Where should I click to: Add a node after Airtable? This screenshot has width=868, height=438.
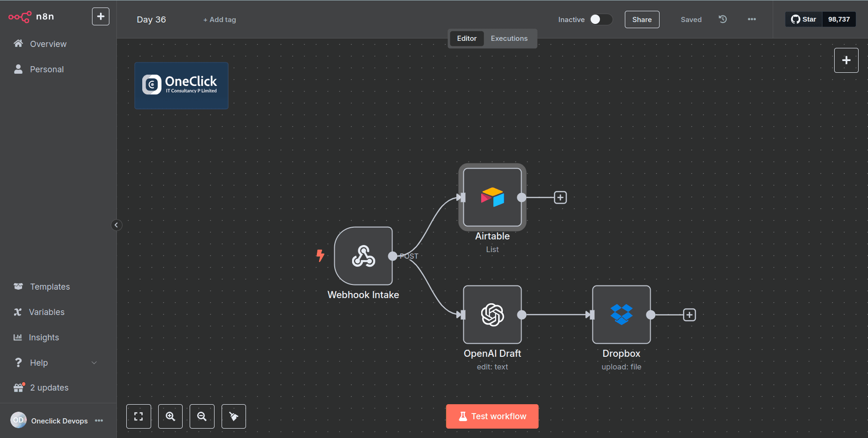pos(561,197)
